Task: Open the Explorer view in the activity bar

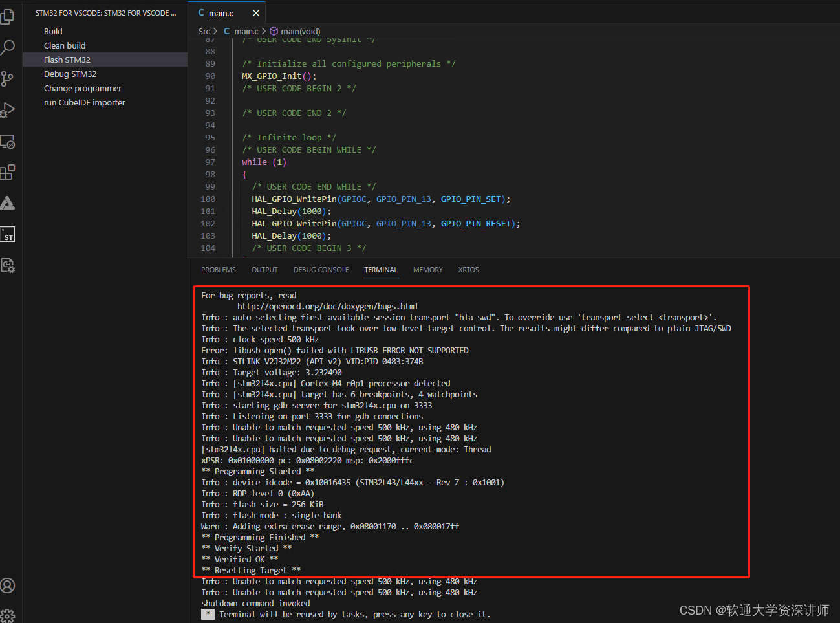Action: click(x=8, y=16)
